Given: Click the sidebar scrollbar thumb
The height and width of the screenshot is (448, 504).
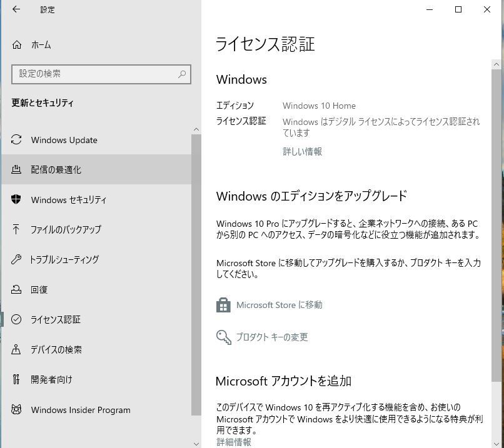Looking at the screenshot, I should click(196, 275).
